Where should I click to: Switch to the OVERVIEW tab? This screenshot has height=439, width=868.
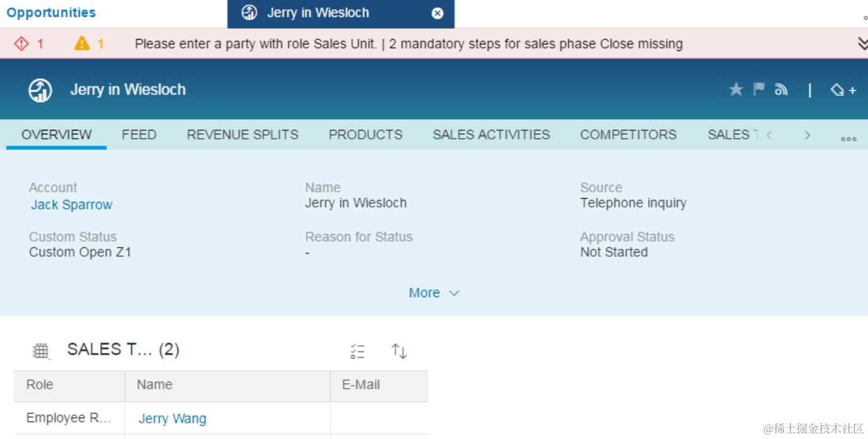(57, 134)
